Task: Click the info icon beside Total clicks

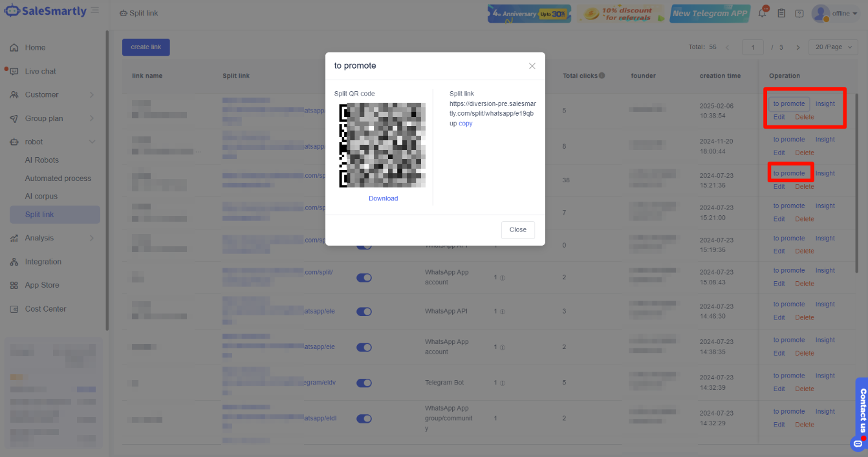Action: coord(602,76)
